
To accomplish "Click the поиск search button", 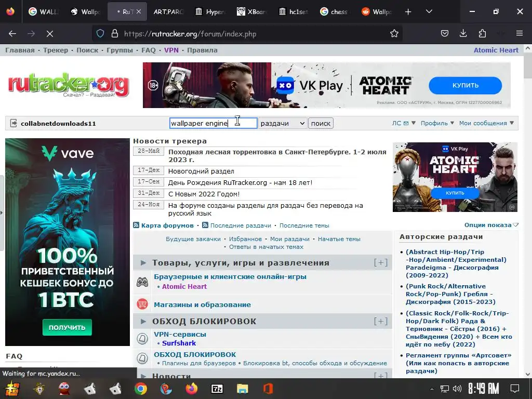I will coord(321,123).
